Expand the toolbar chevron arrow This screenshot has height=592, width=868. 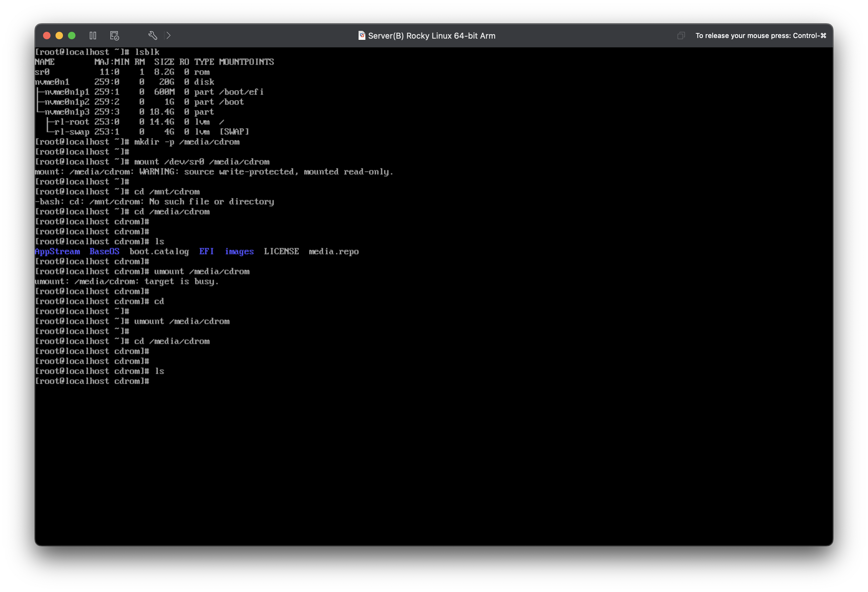168,36
